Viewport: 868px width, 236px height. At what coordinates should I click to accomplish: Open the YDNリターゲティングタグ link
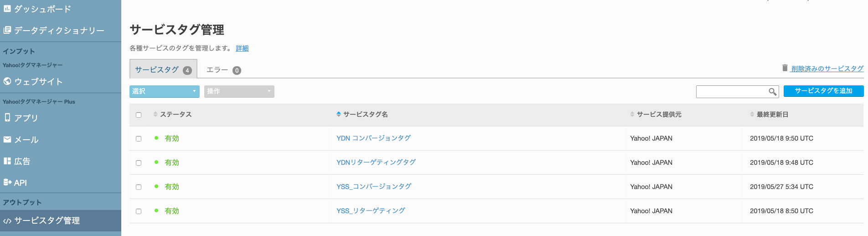pyautogui.click(x=376, y=162)
